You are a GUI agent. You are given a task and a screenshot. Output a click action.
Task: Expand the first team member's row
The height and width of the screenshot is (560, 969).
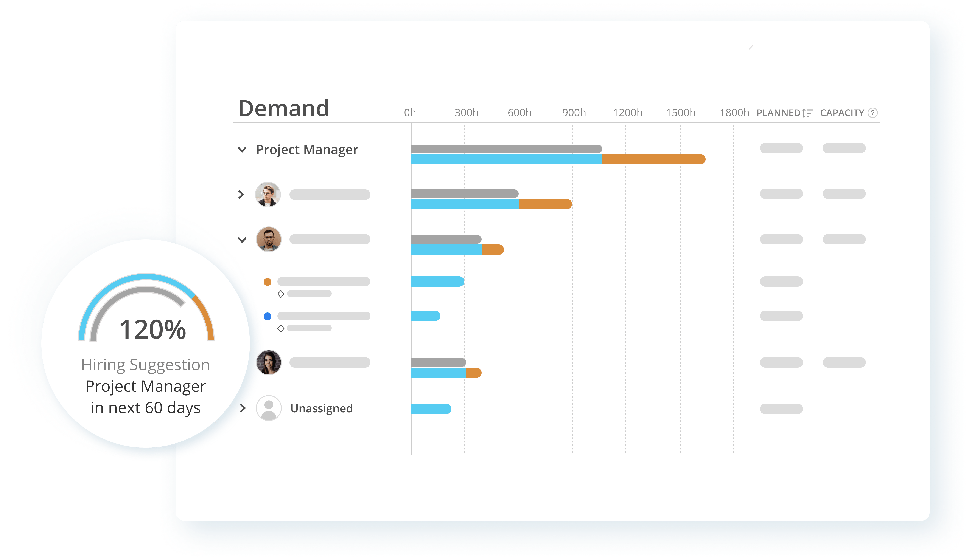click(241, 195)
